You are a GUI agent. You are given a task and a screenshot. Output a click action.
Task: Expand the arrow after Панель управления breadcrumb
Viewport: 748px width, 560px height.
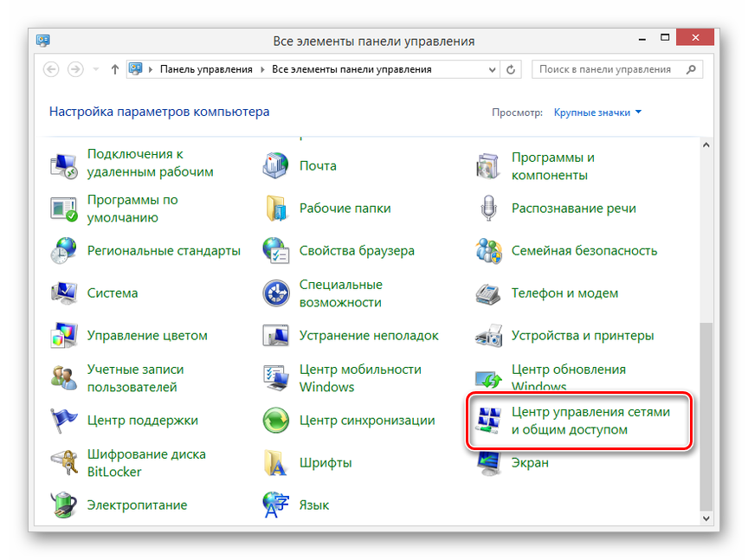tap(262, 69)
